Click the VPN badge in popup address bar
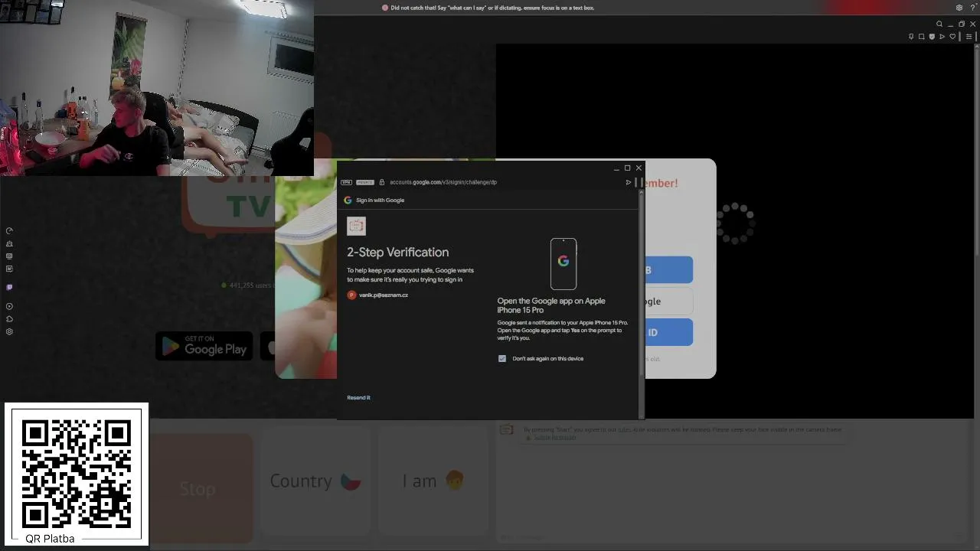The width and height of the screenshot is (980, 551). click(x=346, y=182)
